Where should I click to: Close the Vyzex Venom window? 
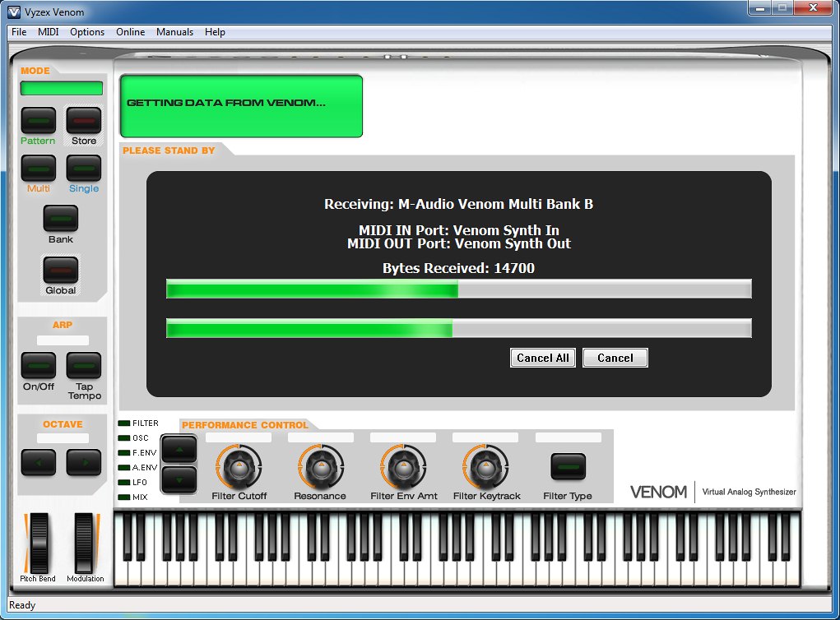[x=813, y=8]
